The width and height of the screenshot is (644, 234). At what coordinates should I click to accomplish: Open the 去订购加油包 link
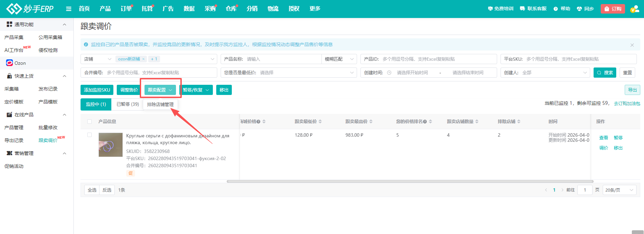(627, 103)
